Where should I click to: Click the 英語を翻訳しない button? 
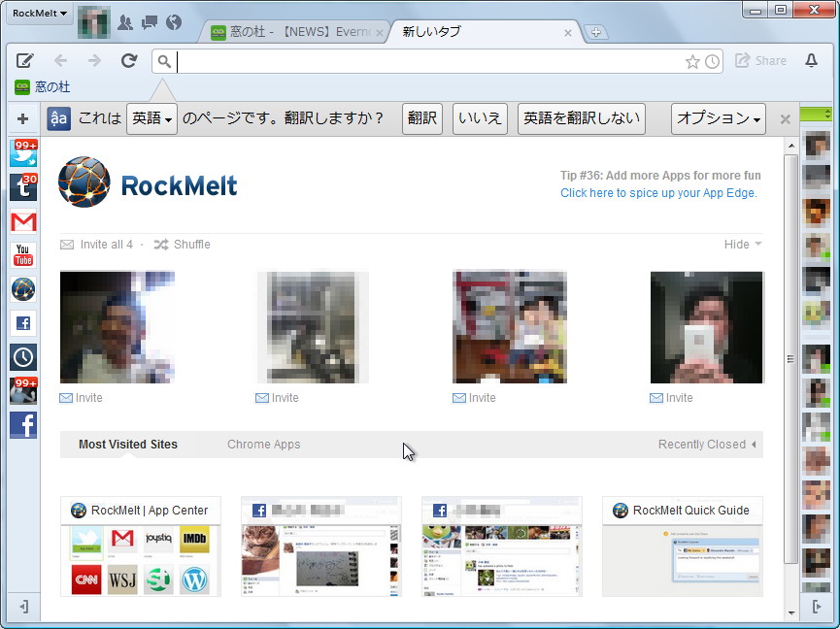[x=582, y=118]
